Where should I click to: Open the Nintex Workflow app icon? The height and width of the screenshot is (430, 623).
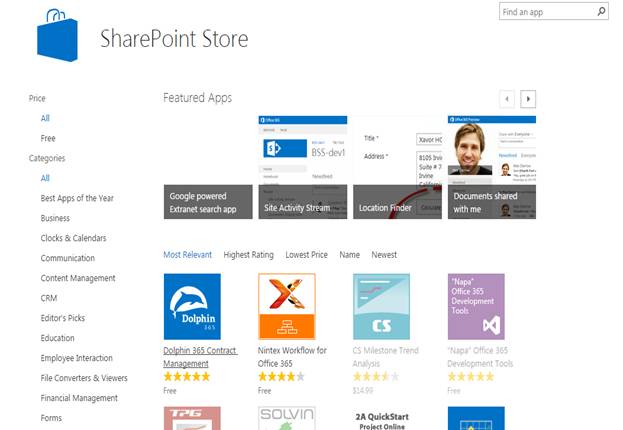(x=286, y=306)
